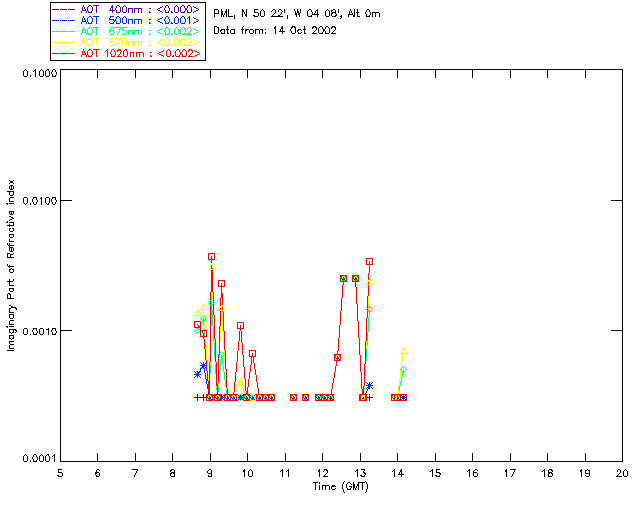Click the station text "PML, N 50 22', W 04 08', Alt 0m"

tap(297, 13)
